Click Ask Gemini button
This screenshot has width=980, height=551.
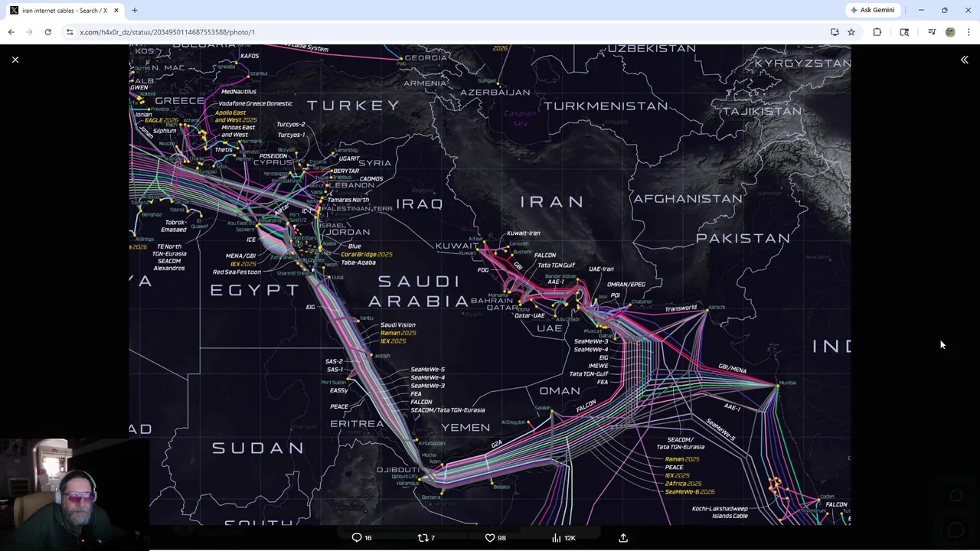tap(872, 10)
